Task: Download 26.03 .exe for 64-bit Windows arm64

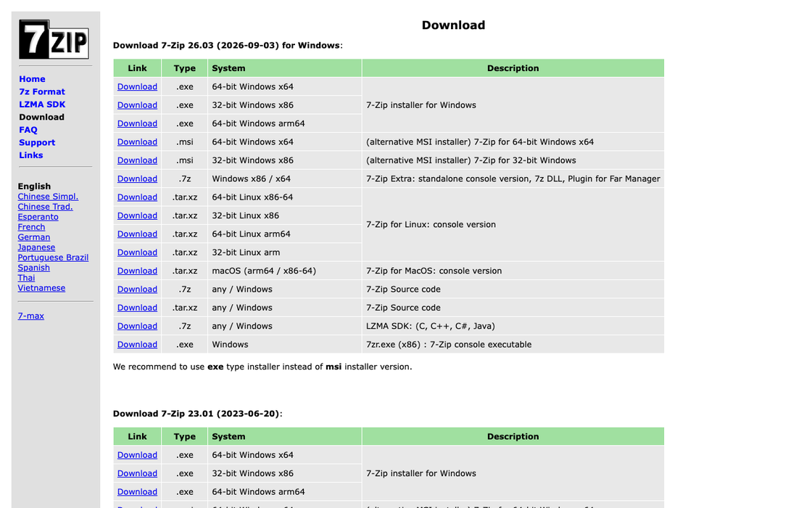Action: pos(137,123)
